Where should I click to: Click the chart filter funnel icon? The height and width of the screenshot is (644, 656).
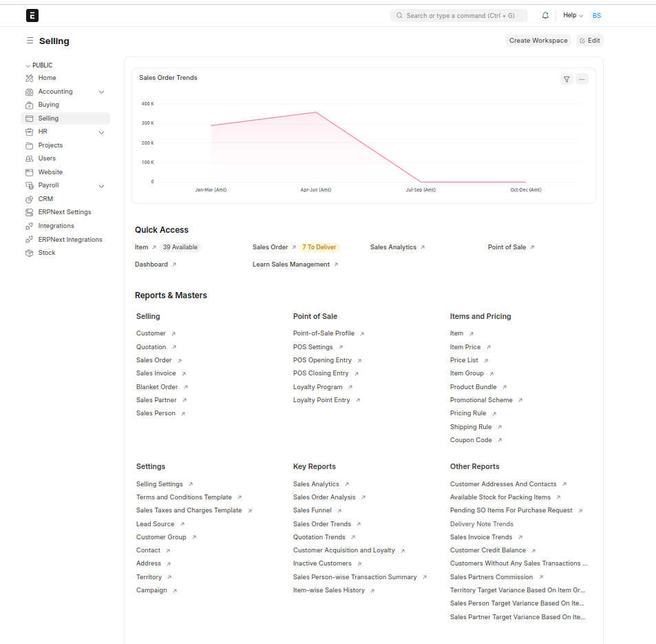coord(567,79)
